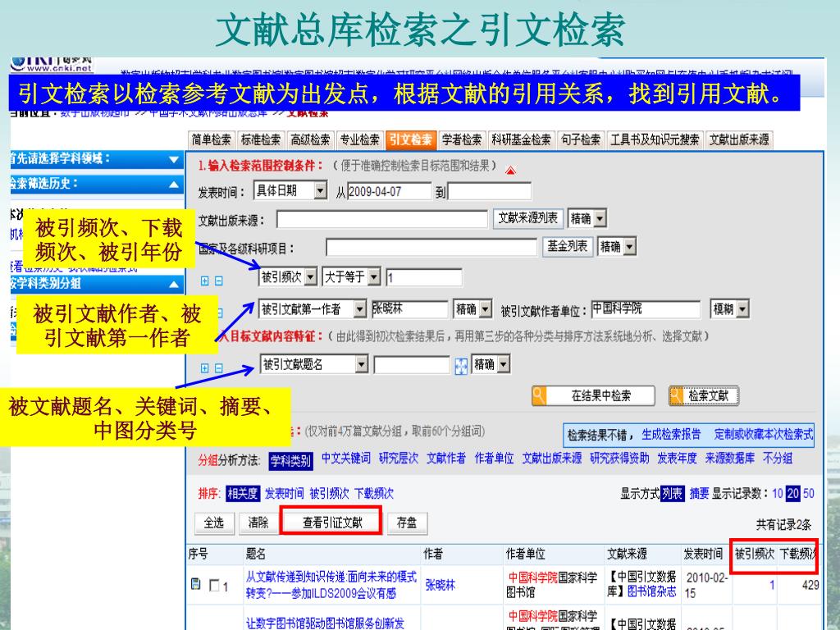Click the 文献出版来源 input field

click(382, 219)
